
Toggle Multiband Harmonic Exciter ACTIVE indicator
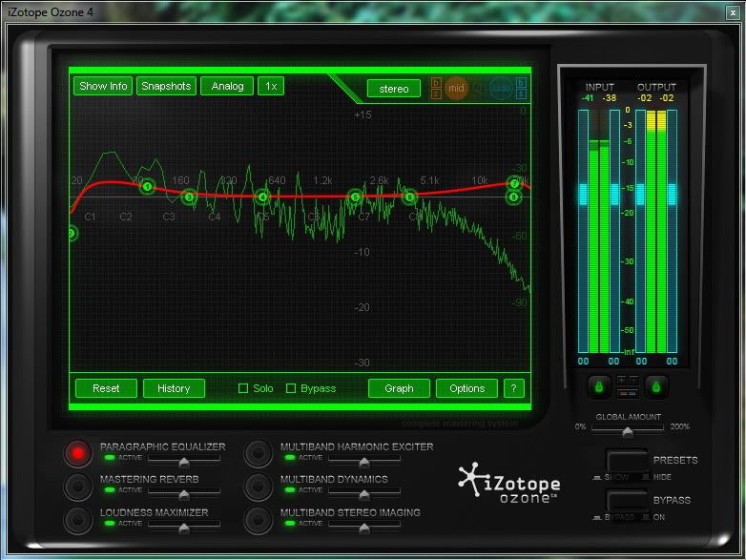290,458
